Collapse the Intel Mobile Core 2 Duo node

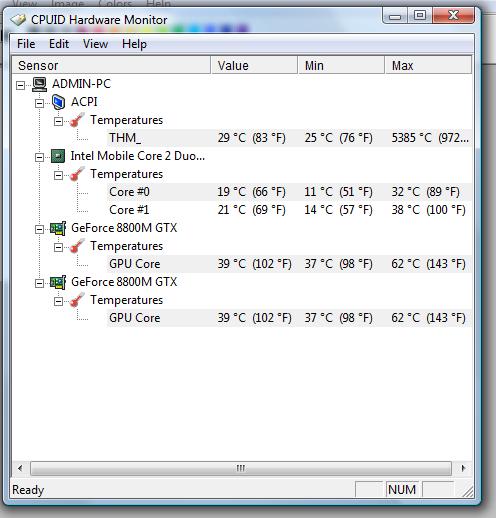point(39,157)
